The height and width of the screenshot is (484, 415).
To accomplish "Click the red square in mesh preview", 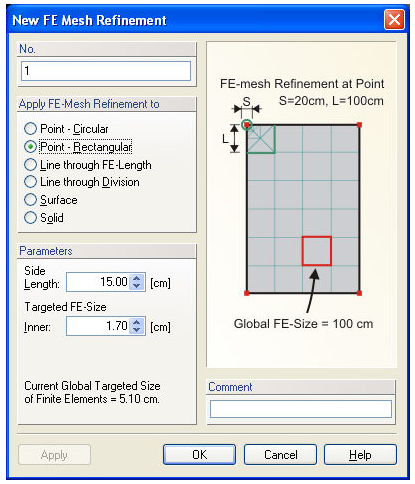I will click(317, 251).
